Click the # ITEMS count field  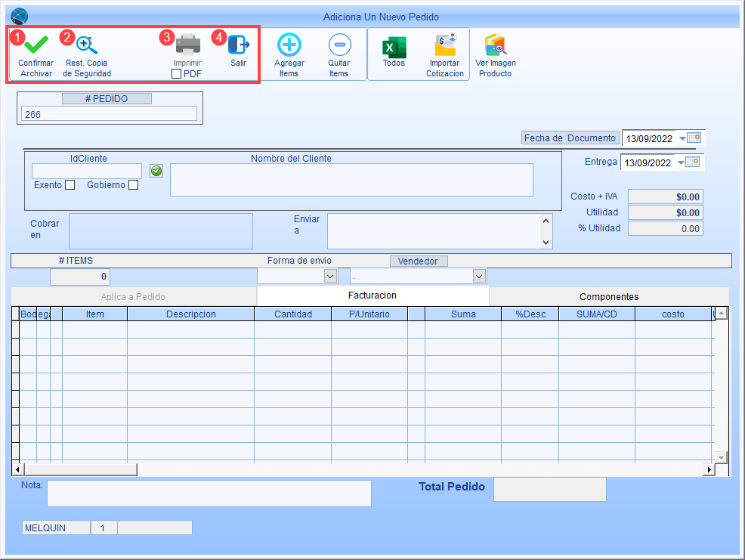click(80, 277)
